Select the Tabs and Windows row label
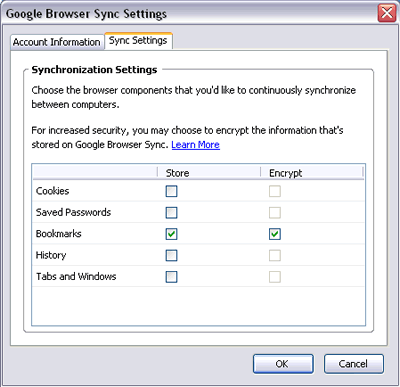 pyautogui.click(x=76, y=277)
